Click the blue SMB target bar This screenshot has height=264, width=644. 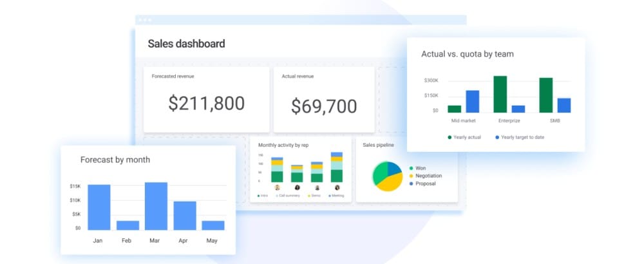[x=564, y=106]
